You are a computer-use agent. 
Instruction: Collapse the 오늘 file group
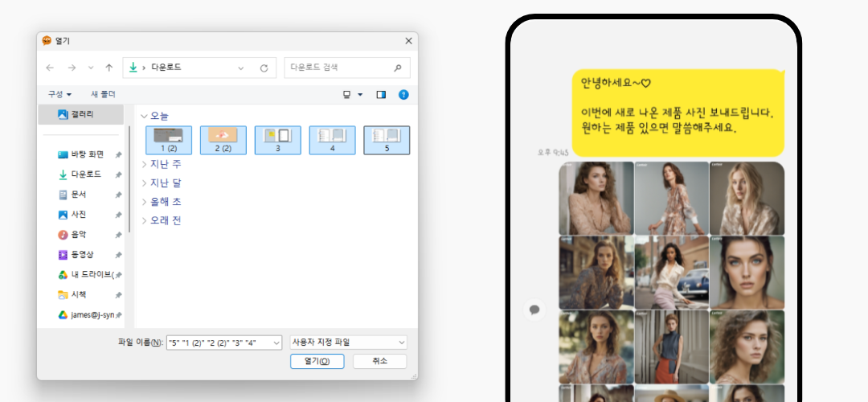(145, 116)
